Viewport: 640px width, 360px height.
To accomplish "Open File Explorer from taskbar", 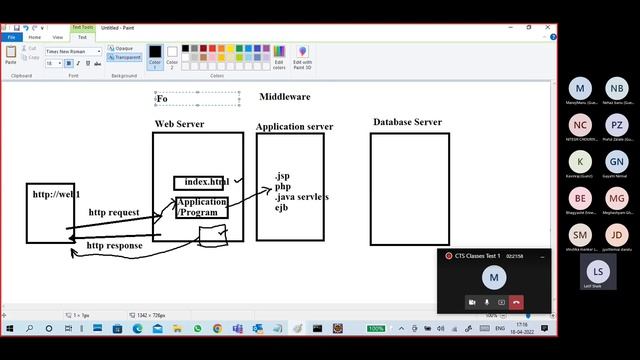I will point(178,328).
